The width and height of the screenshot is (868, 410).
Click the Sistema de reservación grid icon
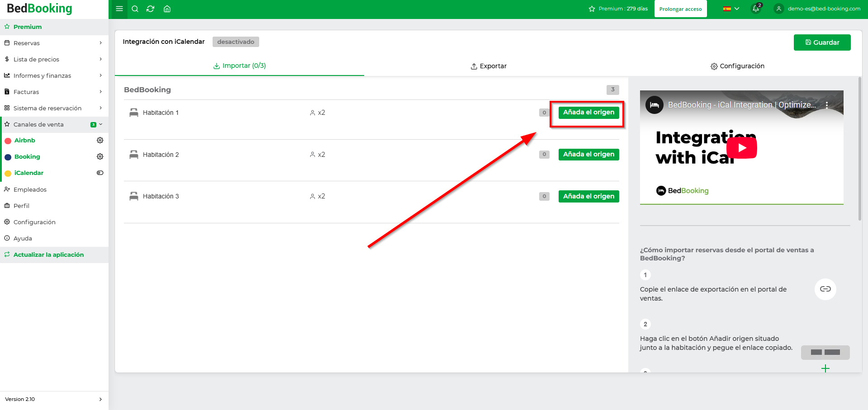click(x=7, y=108)
